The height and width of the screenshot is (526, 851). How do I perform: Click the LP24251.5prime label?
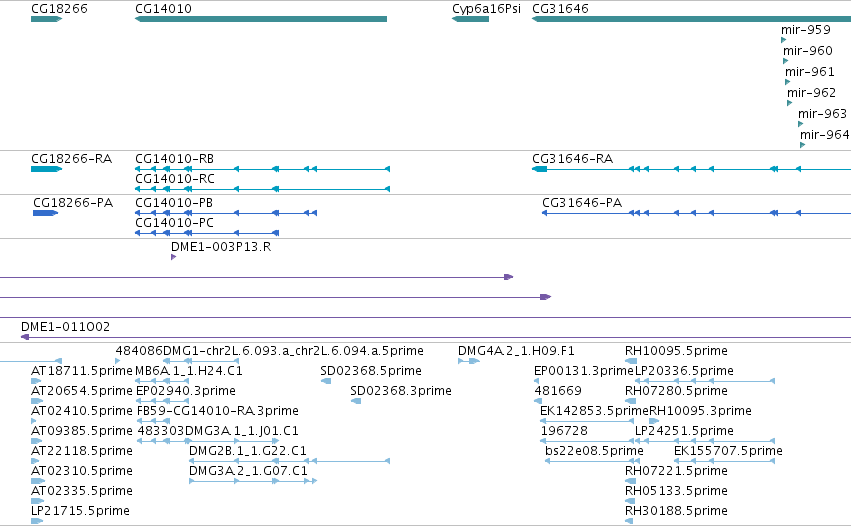point(684,431)
